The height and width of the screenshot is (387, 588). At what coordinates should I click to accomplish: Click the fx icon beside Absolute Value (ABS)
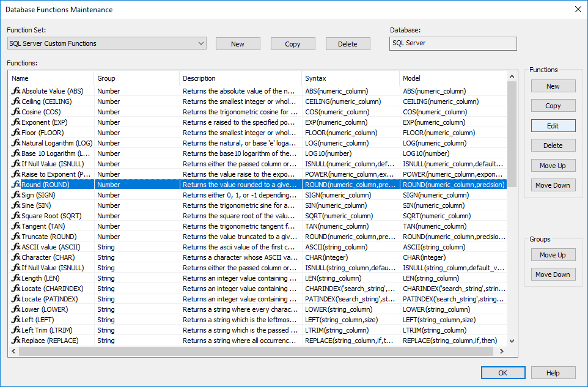[16, 91]
